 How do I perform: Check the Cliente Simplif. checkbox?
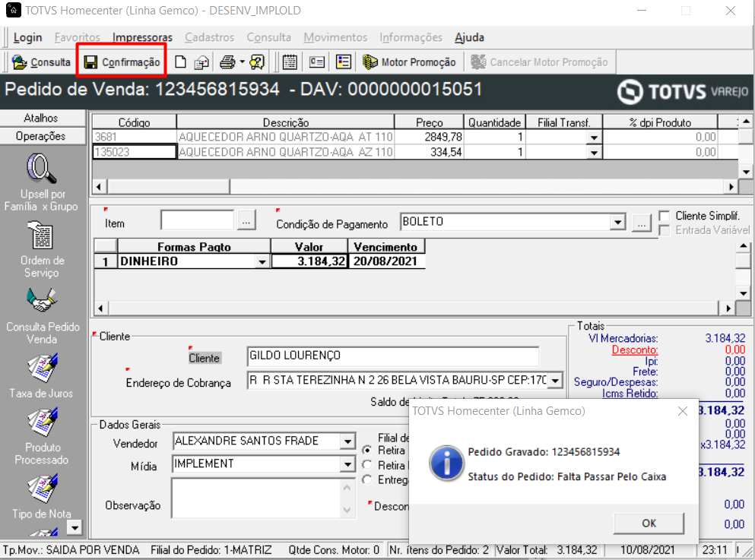click(665, 216)
